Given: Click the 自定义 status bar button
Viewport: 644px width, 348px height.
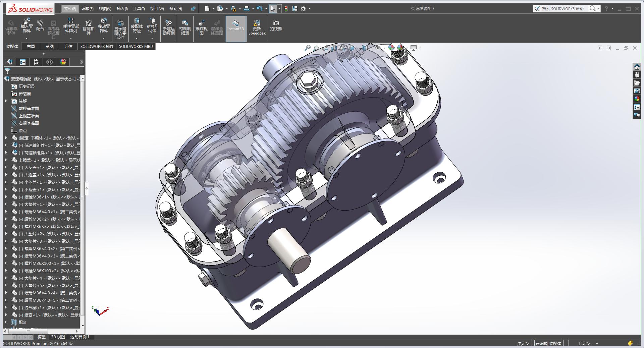Looking at the screenshot, I should (584, 343).
